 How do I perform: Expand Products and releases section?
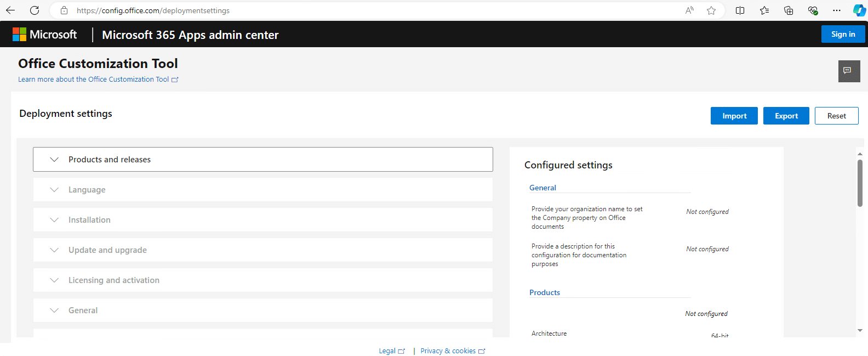263,160
